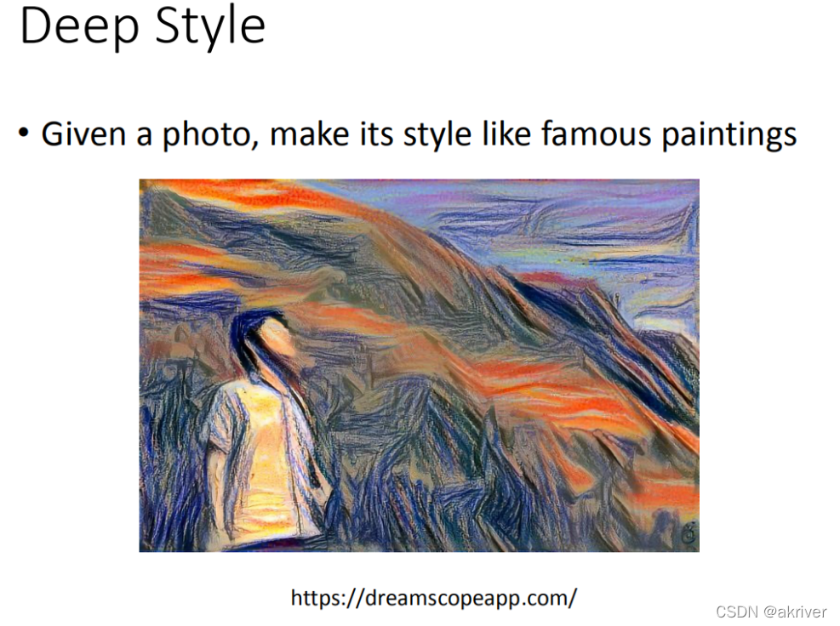Click the word "Style" in the title
The width and height of the screenshot is (840, 626).
(210, 27)
